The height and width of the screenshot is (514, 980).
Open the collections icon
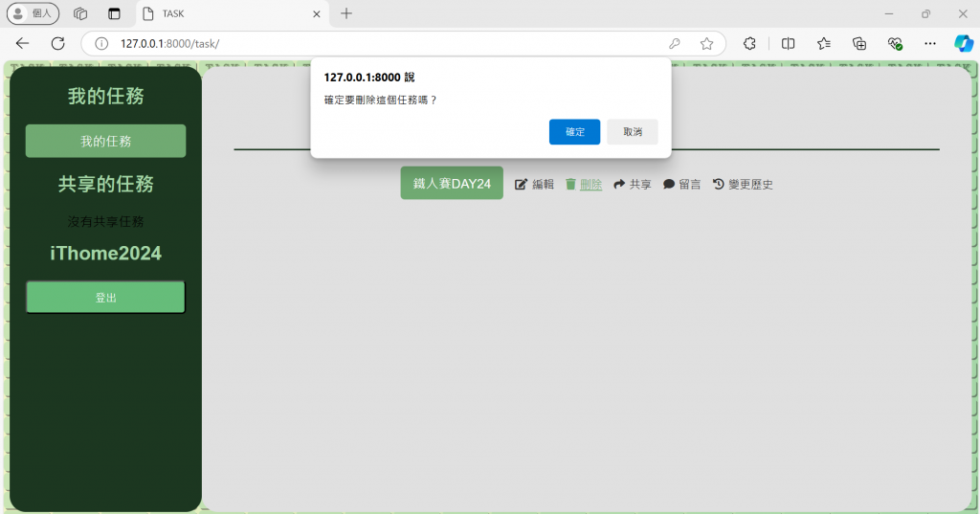point(859,43)
